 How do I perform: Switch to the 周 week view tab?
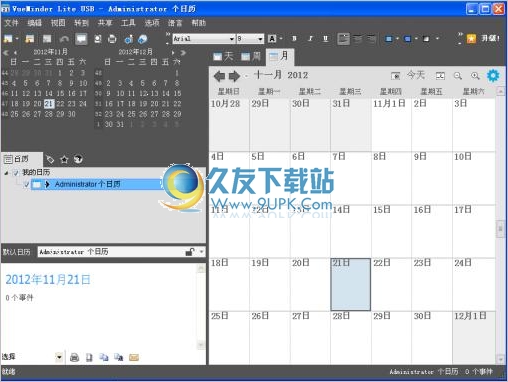pyautogui.click(x=251, y=57)
